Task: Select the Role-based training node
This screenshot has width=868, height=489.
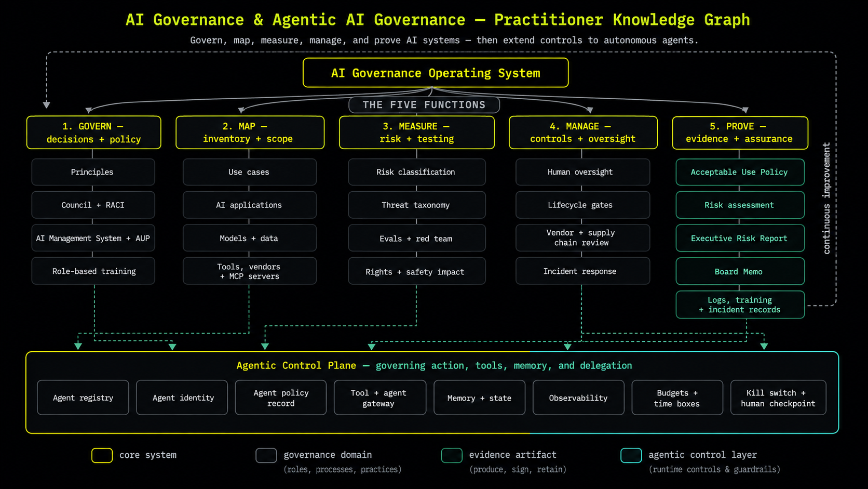Action: pos(93,271)
